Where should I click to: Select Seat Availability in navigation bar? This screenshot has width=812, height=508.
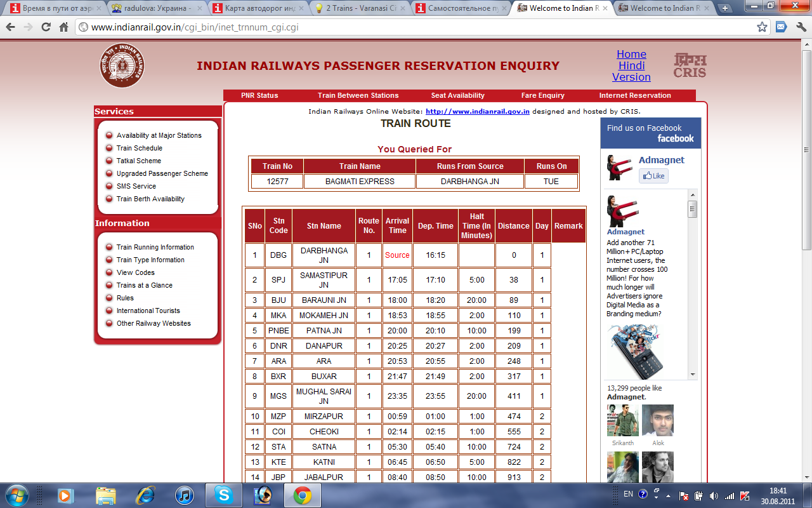[x=457, y=95]
